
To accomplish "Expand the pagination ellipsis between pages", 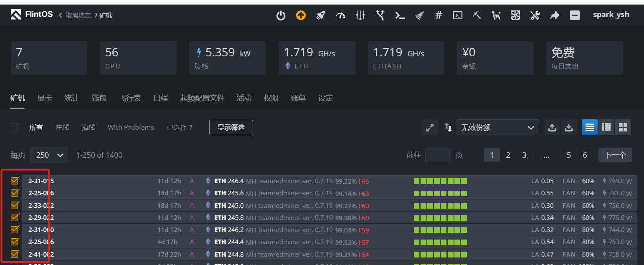I will coord(546,155).
